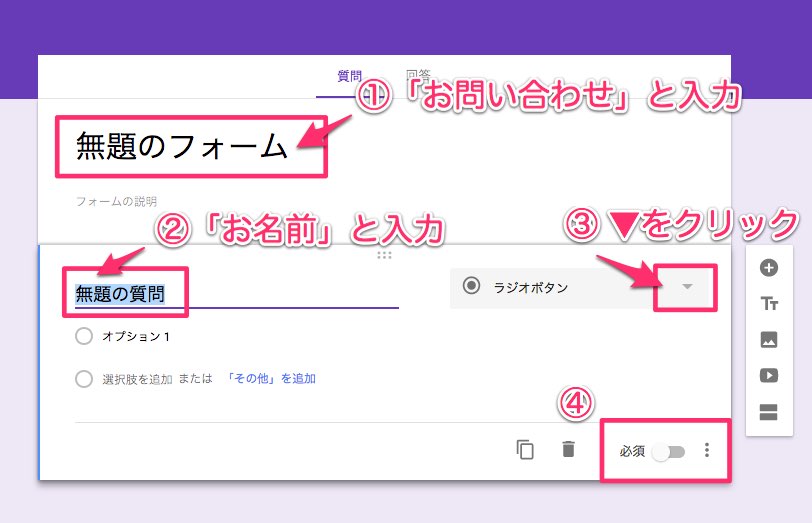Edit the form title 無題のフォーム
The height and width of the screenshot is (523, 812).
tap(181, 146)
